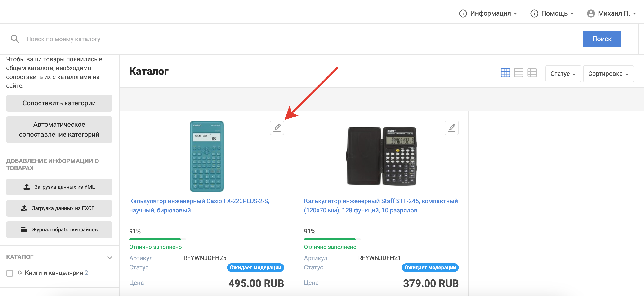Click the Casio 91% fill progress bar
The height and width of the screenshot is (296, 644).
pos(157,239)
